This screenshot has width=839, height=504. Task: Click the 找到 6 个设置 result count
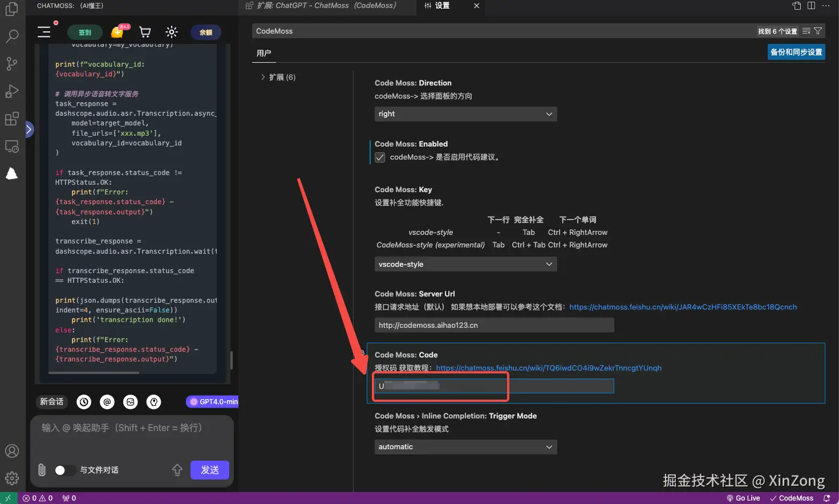click(777, 31)
